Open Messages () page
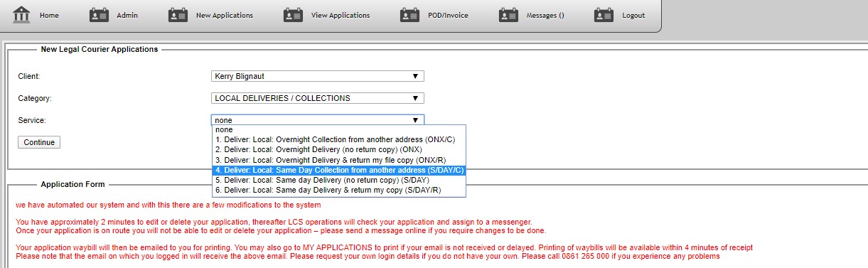This screenshot has width=868, height=268. (545, 15)
